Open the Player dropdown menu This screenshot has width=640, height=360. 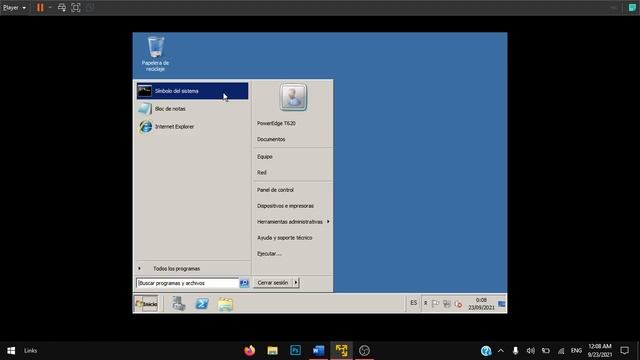[x=14, y=7]
